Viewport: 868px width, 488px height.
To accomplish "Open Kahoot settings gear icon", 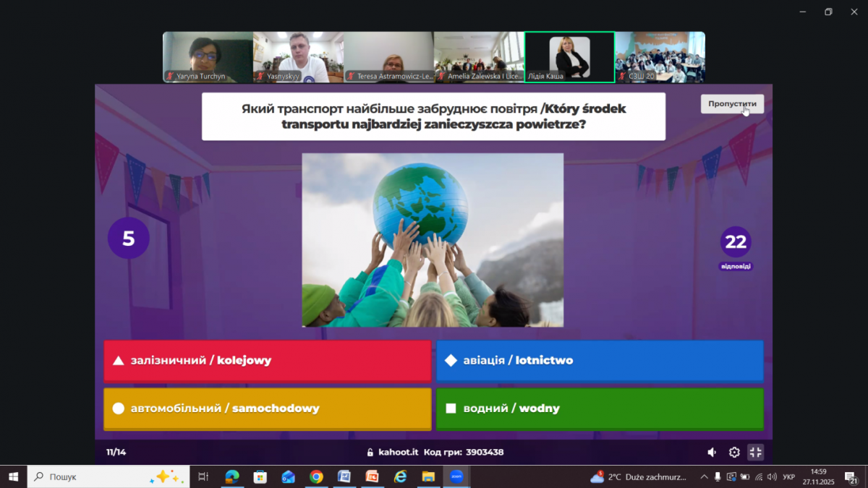I will tap(734, 453).
